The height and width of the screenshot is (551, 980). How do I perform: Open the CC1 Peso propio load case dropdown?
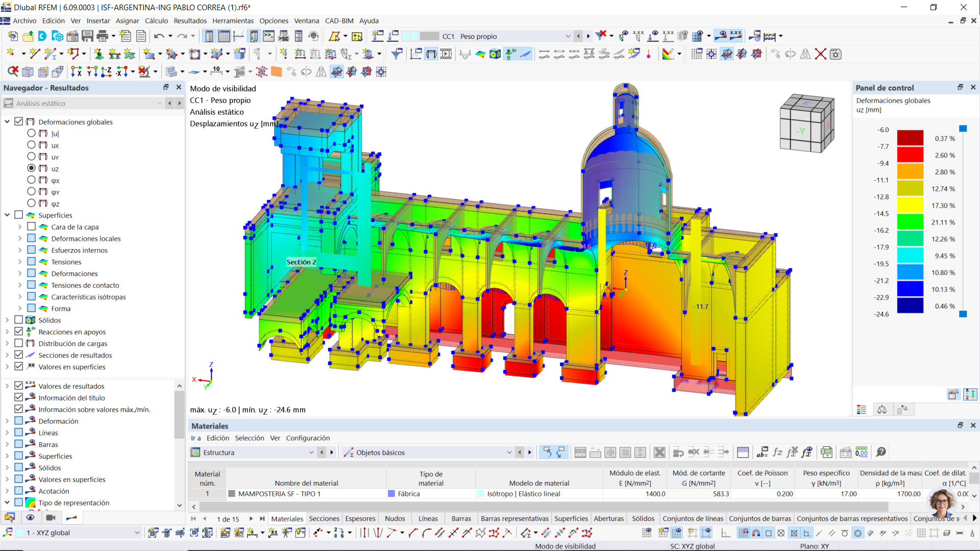(568, 36)
